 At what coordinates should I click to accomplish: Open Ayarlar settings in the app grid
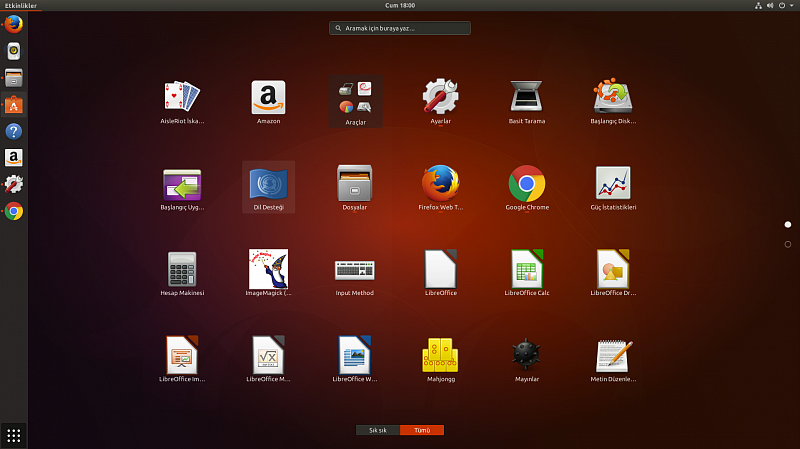click(x=441, y=102)
